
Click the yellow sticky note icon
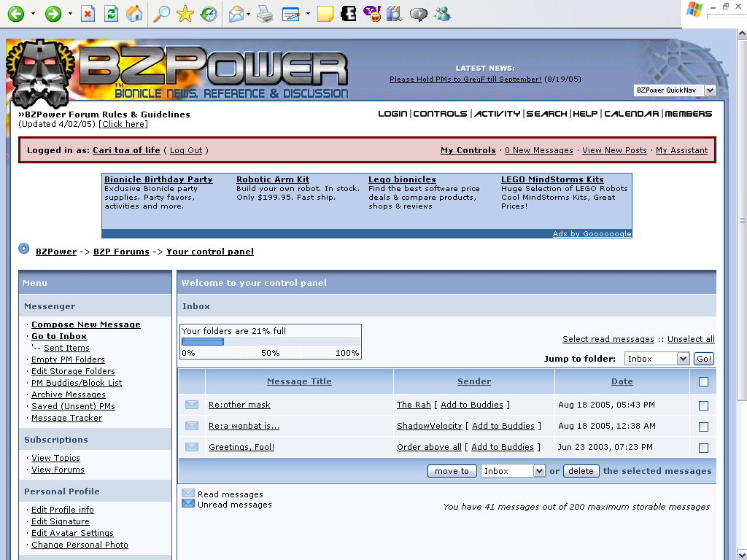click(x=325, y=14)
